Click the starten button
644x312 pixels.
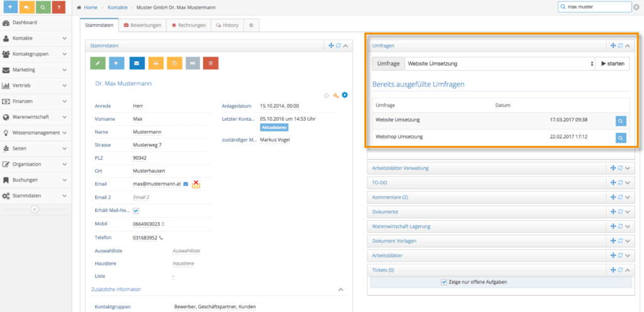[613, 64]
